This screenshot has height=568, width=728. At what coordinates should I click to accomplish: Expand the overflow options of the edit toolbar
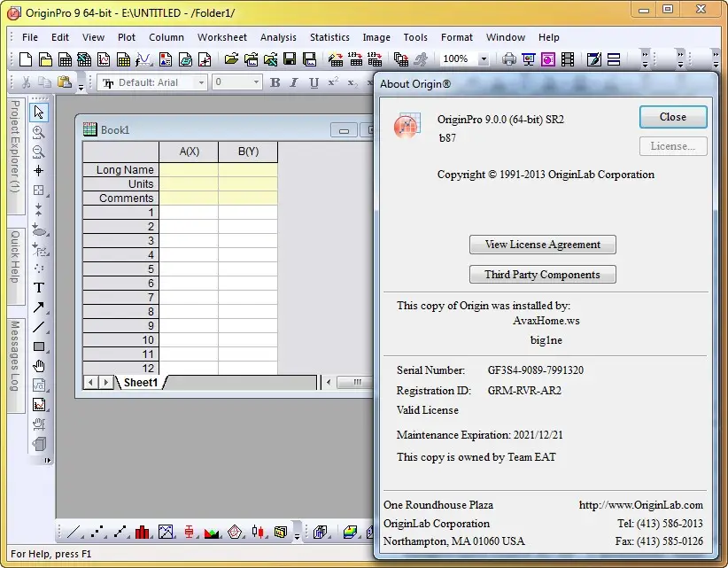coord(81,86)
